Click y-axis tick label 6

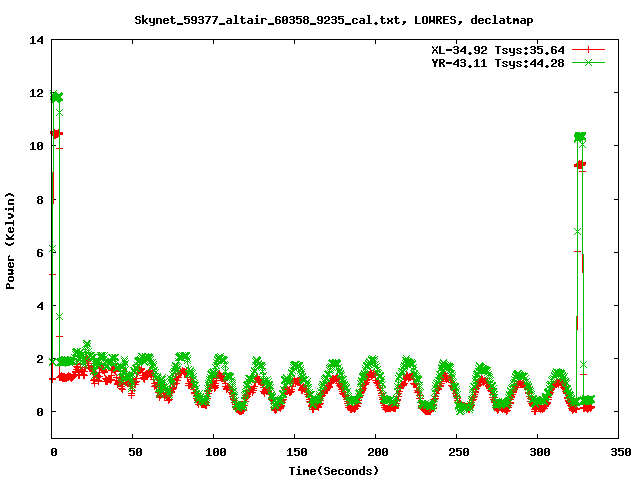(40, 253)
